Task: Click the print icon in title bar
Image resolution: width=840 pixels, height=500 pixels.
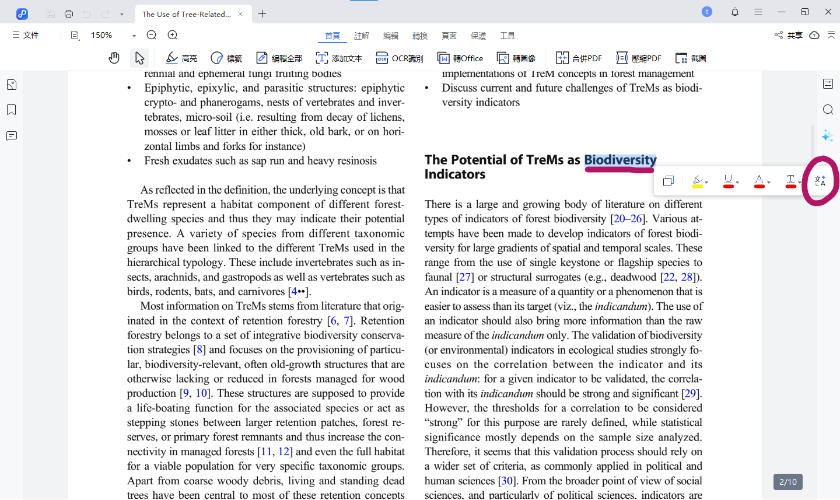Action: 69,14
